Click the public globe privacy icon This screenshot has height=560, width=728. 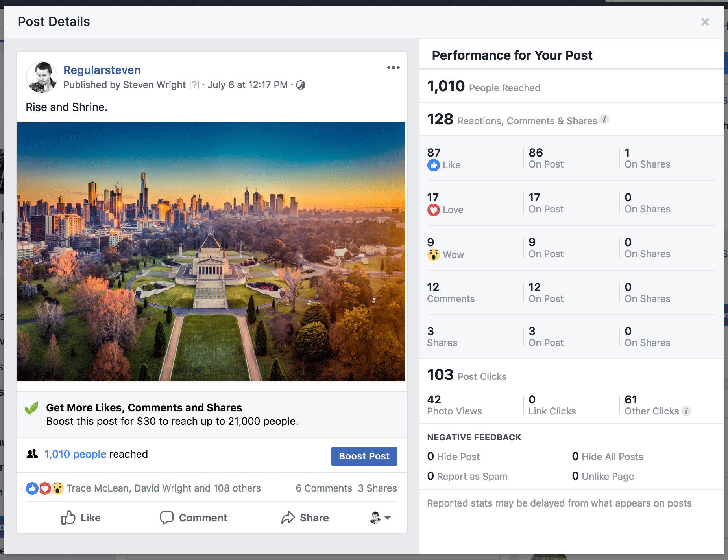301,85
